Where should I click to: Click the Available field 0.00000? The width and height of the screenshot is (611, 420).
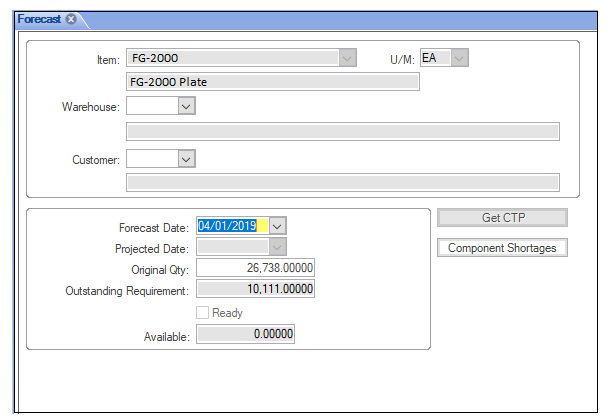[x=245, y=334]
